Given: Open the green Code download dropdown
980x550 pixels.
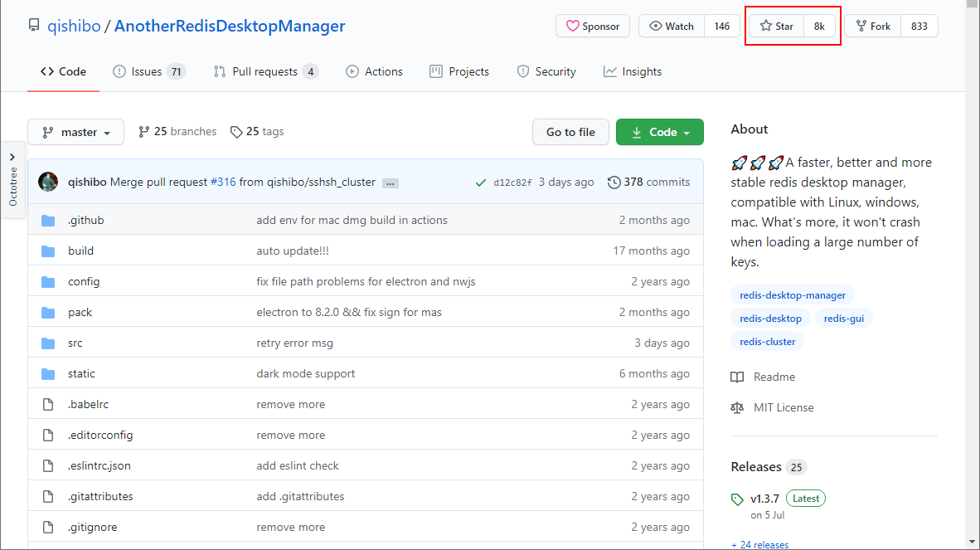Looking at the screenshot, I should (x=659, y=132).
